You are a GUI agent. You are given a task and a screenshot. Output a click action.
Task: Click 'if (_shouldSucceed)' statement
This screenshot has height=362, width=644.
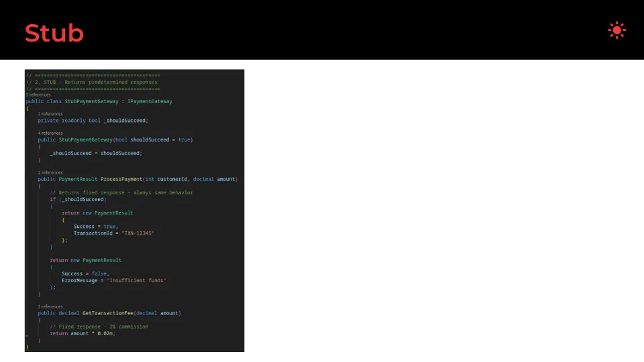[x=78, y=200]
